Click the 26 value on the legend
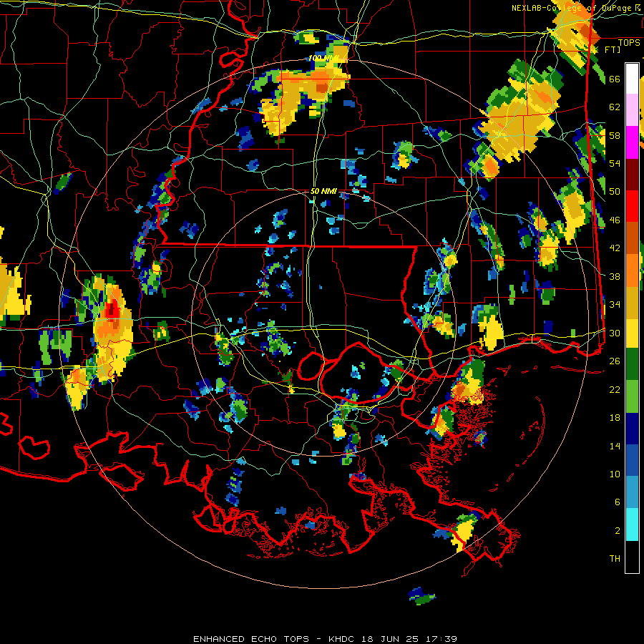Screen dimensions: 644x644 [615, 361]
